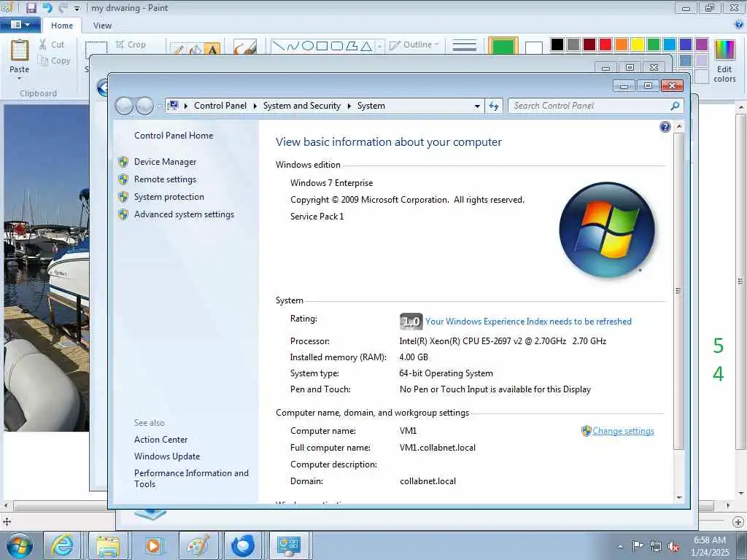
Task: Switch to the Home tab in Paint
Action: (x=62, y=26)
